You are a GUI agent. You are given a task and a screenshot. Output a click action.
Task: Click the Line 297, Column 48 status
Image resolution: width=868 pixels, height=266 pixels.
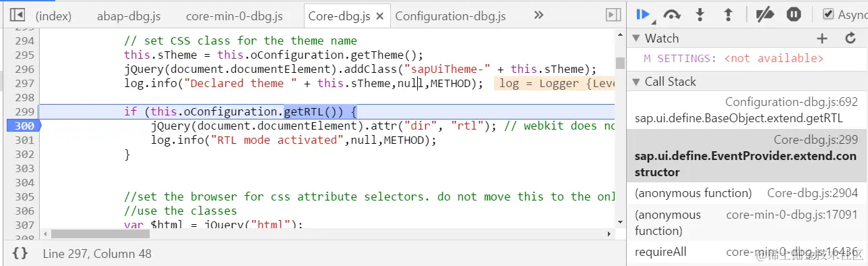coord(97,254)
